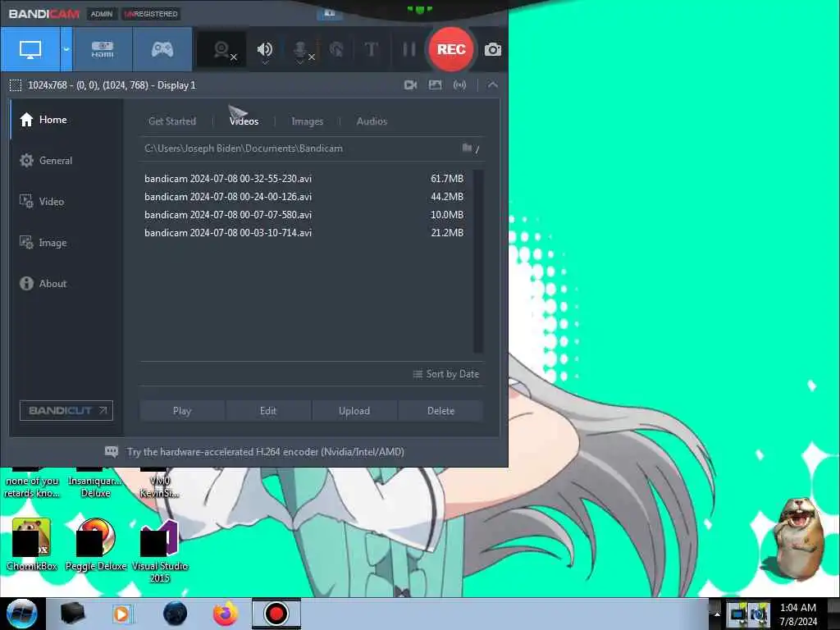This screenshot has height=630, width=840.
Task: Click hardware-accelerated H.264 encoder tip
Action: pyautogui.click(x=265, y=452)
